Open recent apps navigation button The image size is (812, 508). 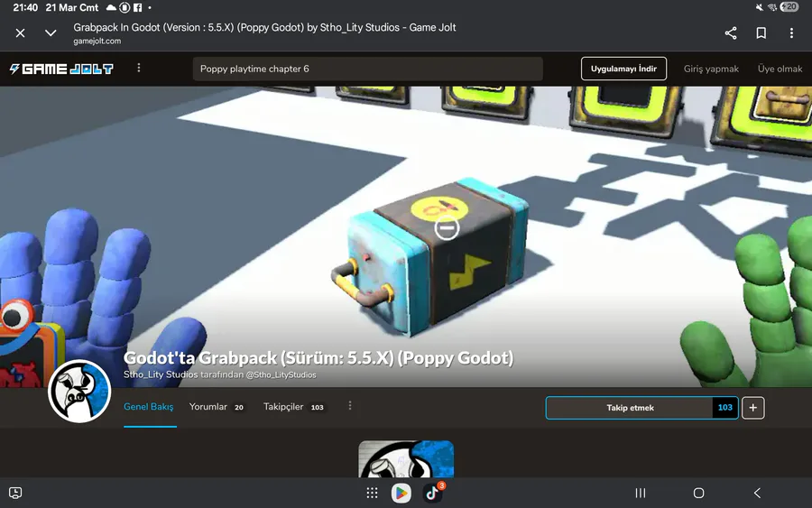tap(641, 493)
